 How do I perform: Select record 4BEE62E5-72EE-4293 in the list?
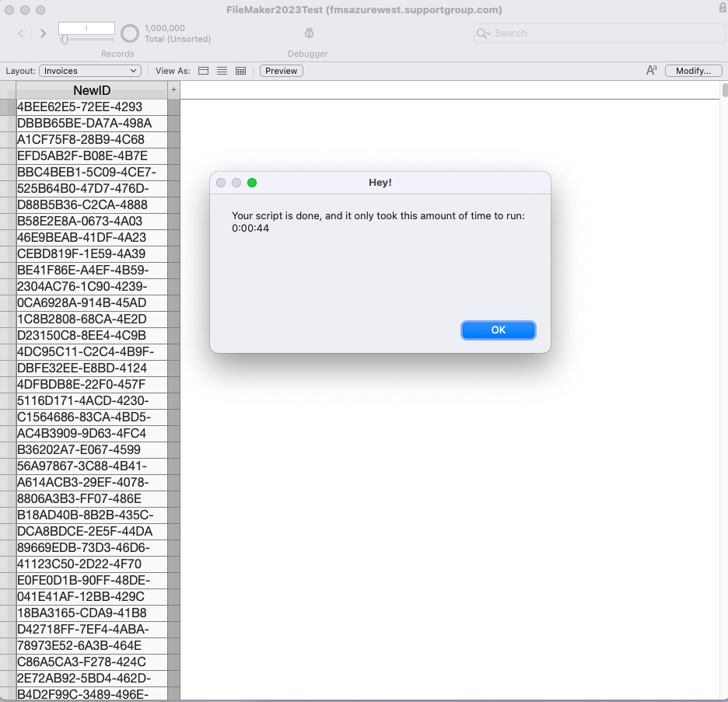(x=84, y=107)
